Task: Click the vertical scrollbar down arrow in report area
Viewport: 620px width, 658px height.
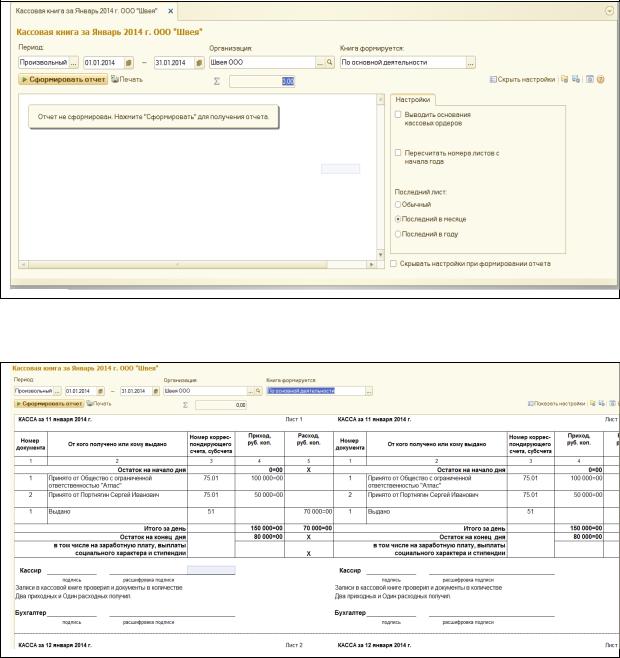Action: click(380, 255)
